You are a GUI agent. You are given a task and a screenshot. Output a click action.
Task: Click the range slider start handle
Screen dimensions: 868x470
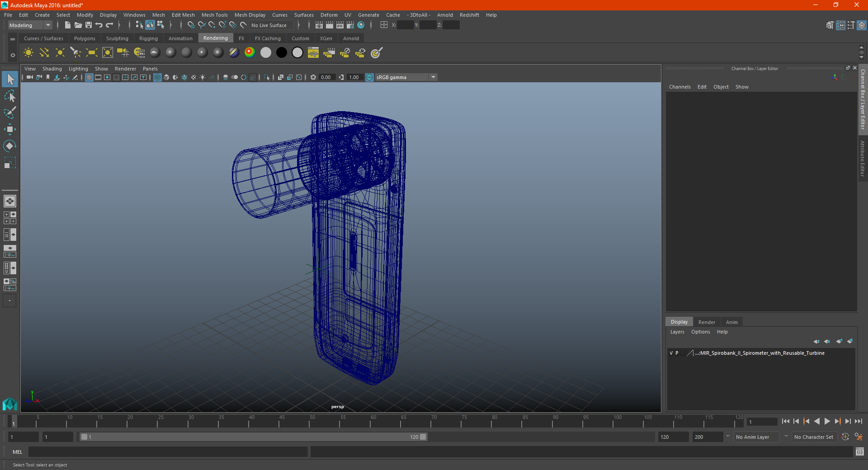(x=84, y=437)
